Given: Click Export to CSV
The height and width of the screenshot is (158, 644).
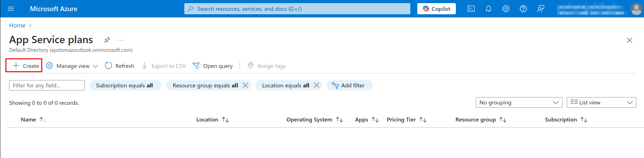Looking at the screenshot, I should click(164, 66).
